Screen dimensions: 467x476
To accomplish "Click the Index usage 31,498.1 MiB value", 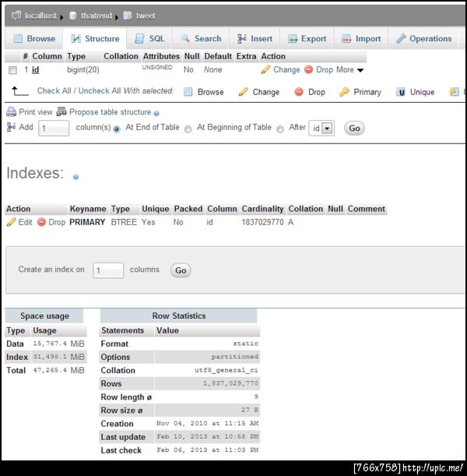I will click(59, 357).
